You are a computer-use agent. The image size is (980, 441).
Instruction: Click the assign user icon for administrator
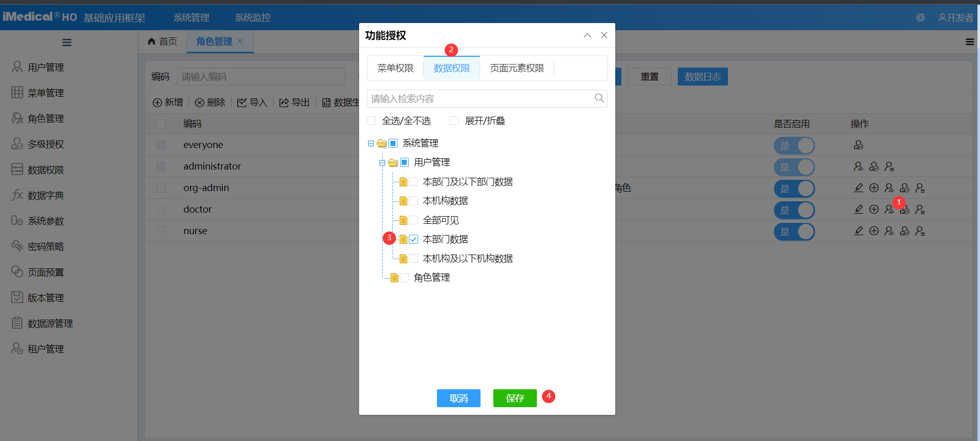tap(859, 166)
